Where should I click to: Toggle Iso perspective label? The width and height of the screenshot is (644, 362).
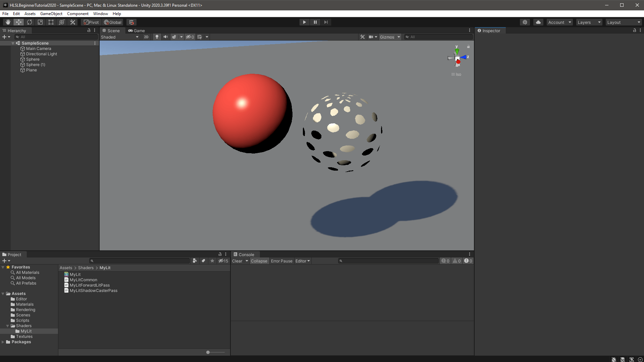coord(456,74)
